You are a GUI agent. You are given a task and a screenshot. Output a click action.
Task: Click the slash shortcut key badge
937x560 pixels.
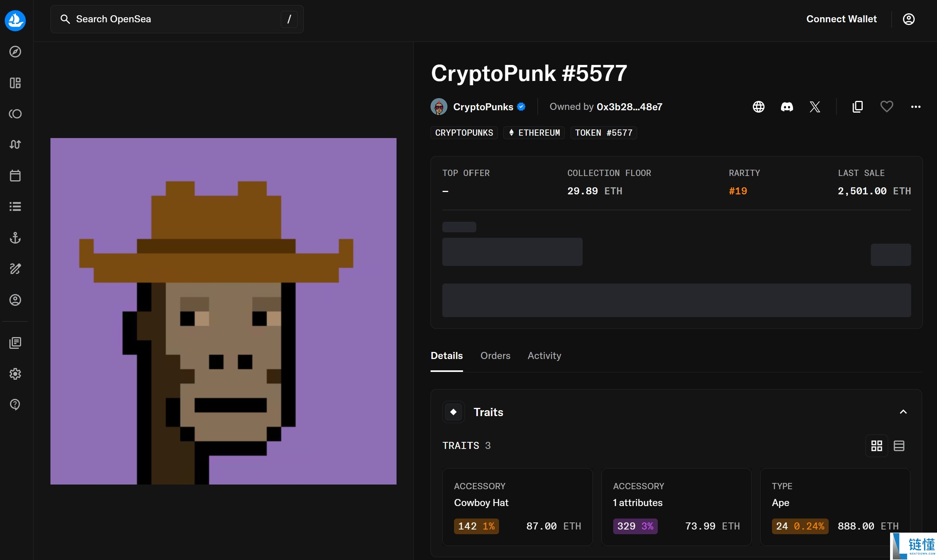289,19
